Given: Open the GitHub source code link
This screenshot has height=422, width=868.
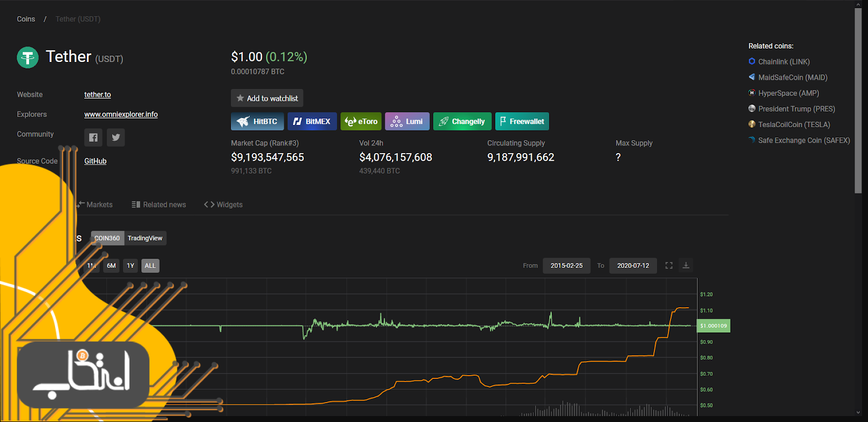Looking at the screenshot, I should tap(95, 161).
